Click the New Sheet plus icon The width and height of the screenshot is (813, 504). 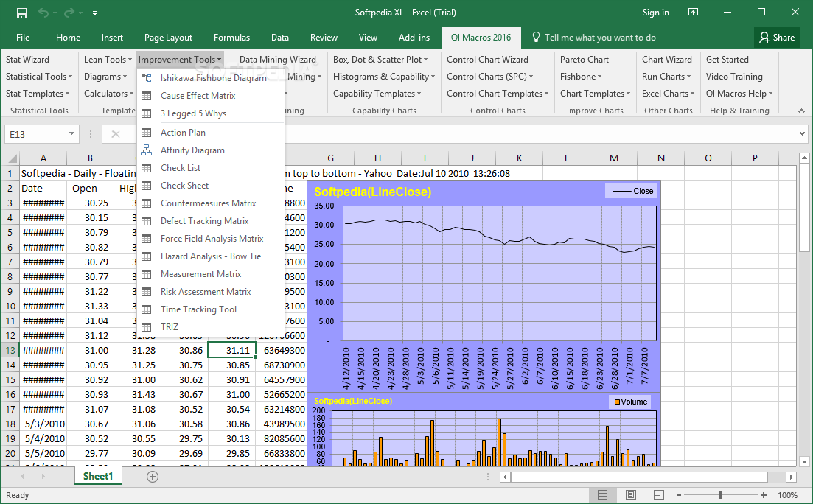pyautogui.click(x=153, y=477)
